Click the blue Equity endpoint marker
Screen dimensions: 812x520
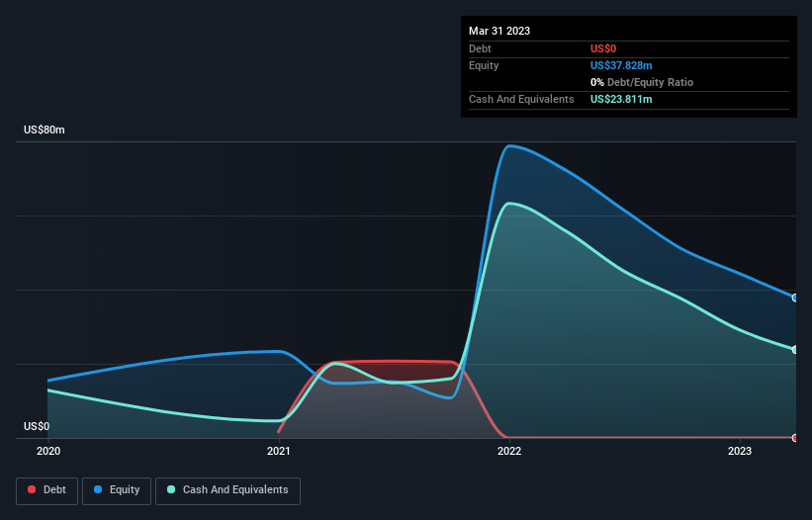click(x=795, y=298)
